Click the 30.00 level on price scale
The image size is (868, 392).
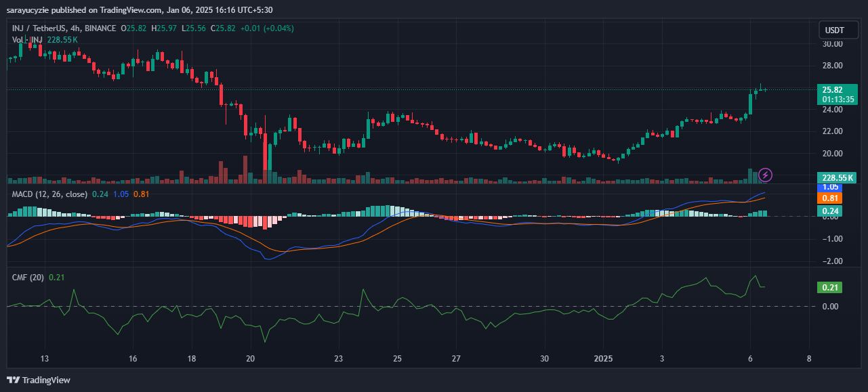(831, 44)
